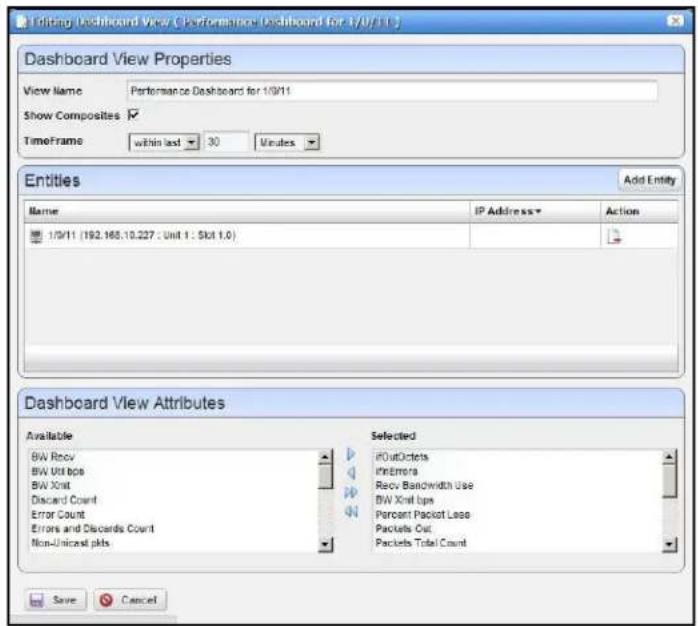Select 'Discard Count' in Available list
Image resolution: width=698 pixels, height=626 pixels.
[x=64, y=500]
